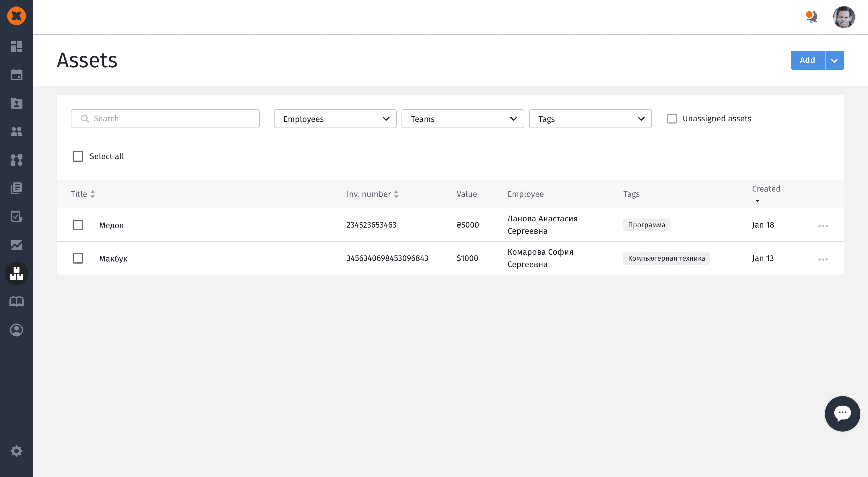Click the employees group icon in sidebar

pos(16,131)
